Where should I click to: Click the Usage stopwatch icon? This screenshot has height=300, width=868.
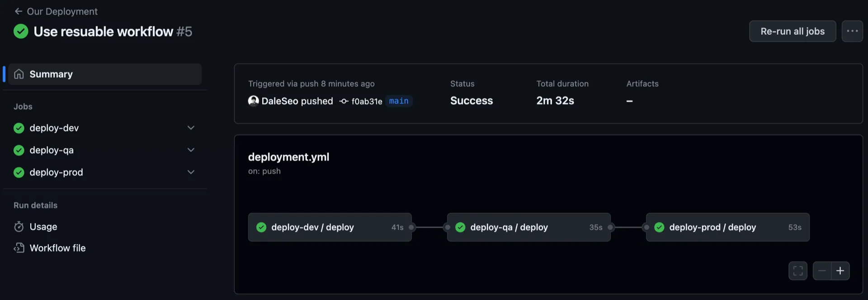(19, 226)
